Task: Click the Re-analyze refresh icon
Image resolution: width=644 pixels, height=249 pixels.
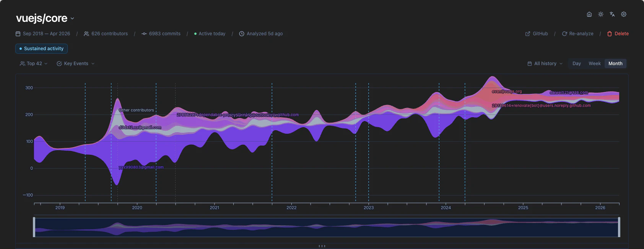Action: click(564, 34)
